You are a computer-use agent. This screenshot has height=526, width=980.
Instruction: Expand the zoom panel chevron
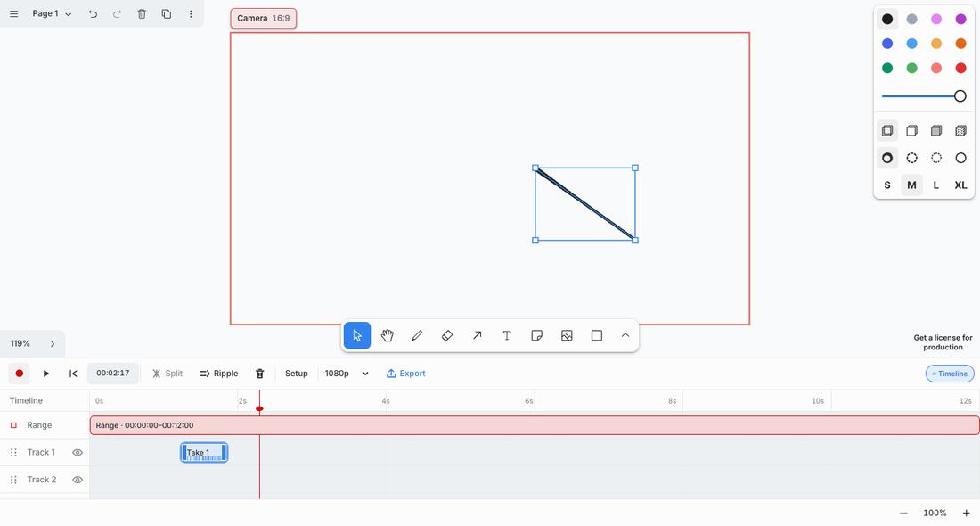coord(53,343)
